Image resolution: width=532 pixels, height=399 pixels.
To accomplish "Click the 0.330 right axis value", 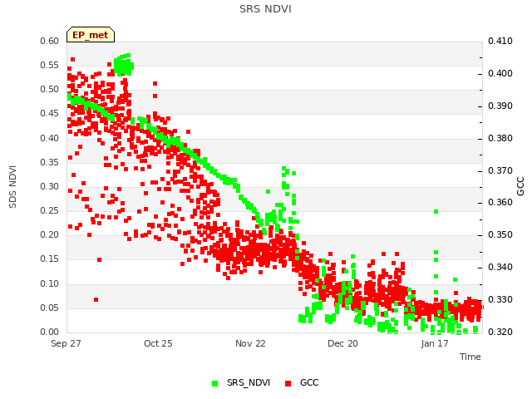I will click(500, 299).
